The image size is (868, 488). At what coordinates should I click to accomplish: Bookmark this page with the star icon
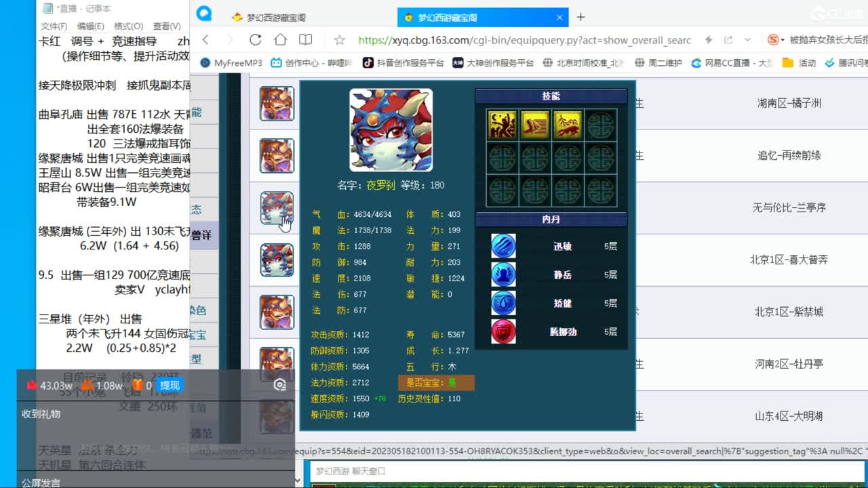[x=340, y=40]
